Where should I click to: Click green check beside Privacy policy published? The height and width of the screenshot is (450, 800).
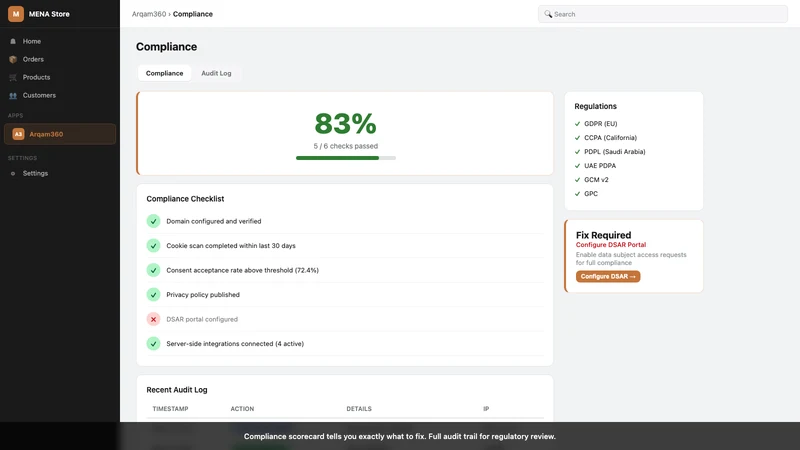153,294
